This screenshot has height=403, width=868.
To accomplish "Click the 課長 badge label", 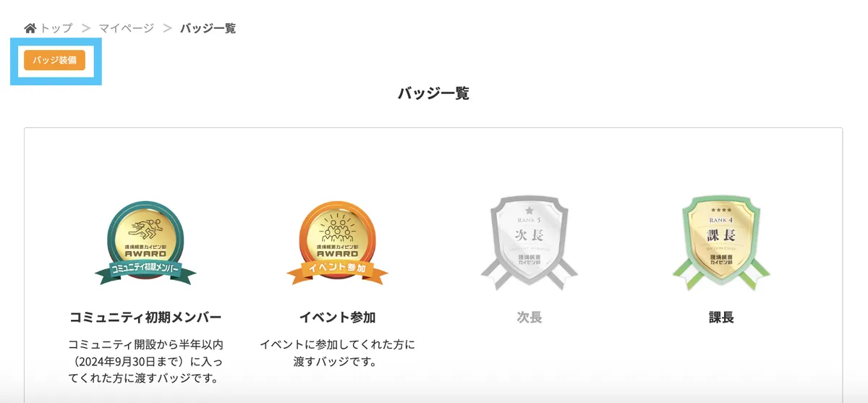I will (x=721, y=318).
